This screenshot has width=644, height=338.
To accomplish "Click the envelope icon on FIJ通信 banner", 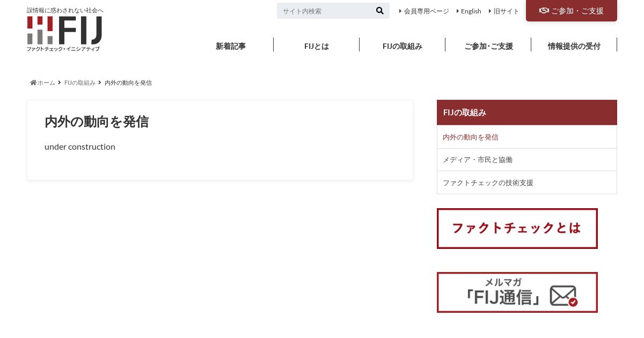I will (563, 296).
